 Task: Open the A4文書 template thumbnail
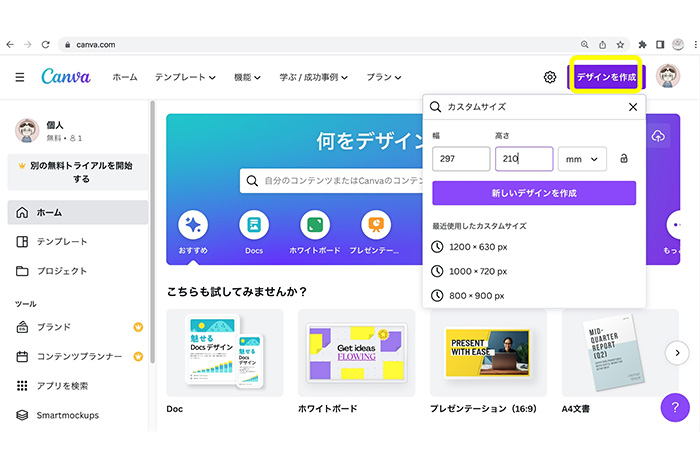tap(620, 353)
